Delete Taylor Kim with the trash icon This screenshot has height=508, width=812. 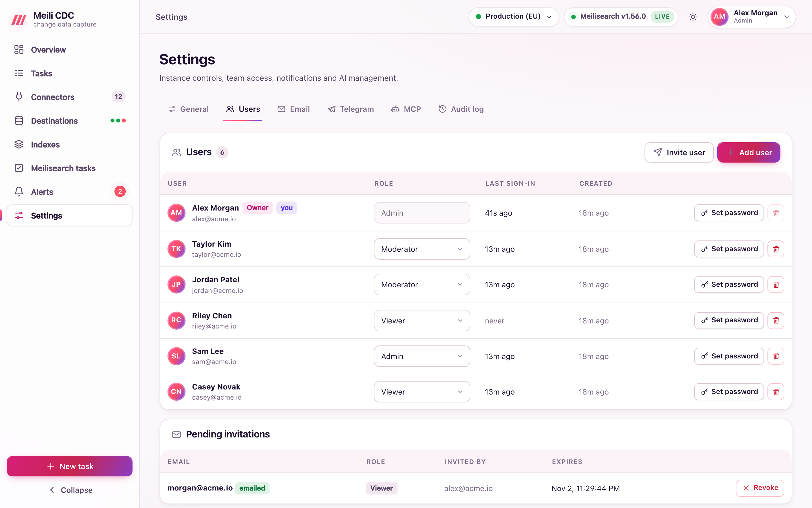point(776,249)
